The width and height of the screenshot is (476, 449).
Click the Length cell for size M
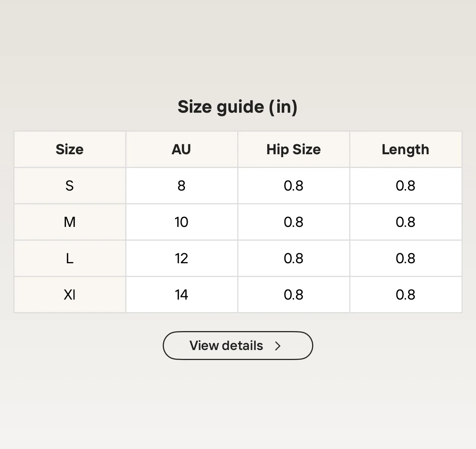tap(406, 222)
